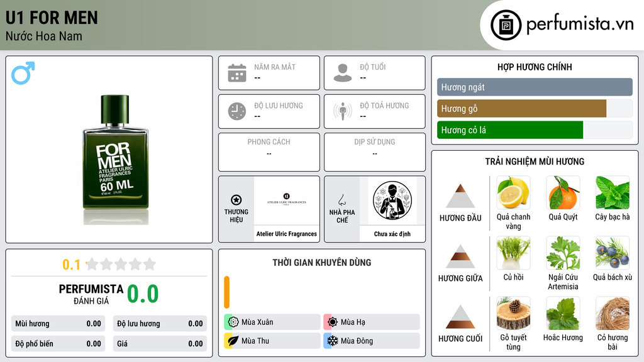The height and width of the screenshot is (362, 644).
Task: Click the calendar icon beside Năm ra mắt
Action: point(237,73)
